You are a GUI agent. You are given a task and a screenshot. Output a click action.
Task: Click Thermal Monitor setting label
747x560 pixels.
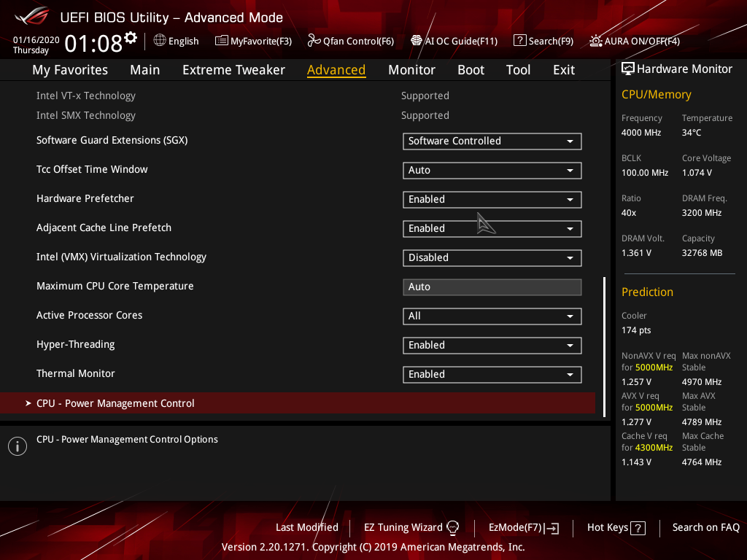click(x=75, y=373)
